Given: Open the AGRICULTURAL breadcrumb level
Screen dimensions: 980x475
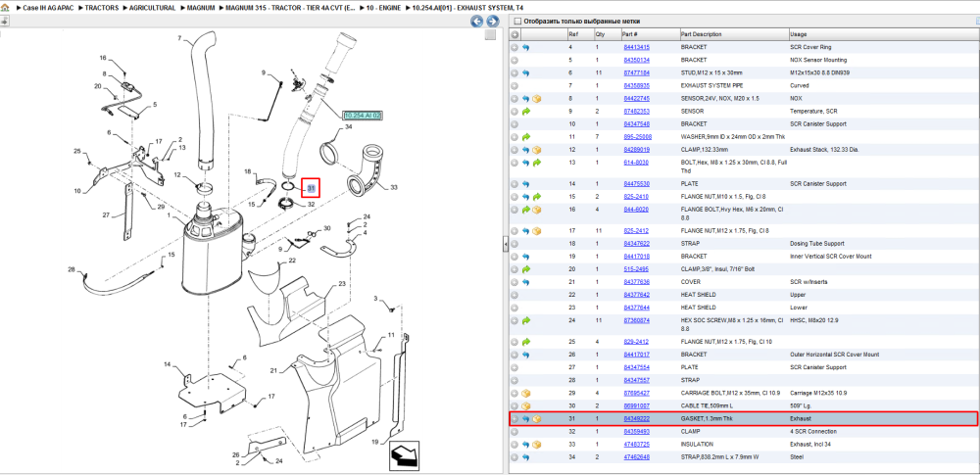Looking at the screenshot, I should click(x=152, y=8).
